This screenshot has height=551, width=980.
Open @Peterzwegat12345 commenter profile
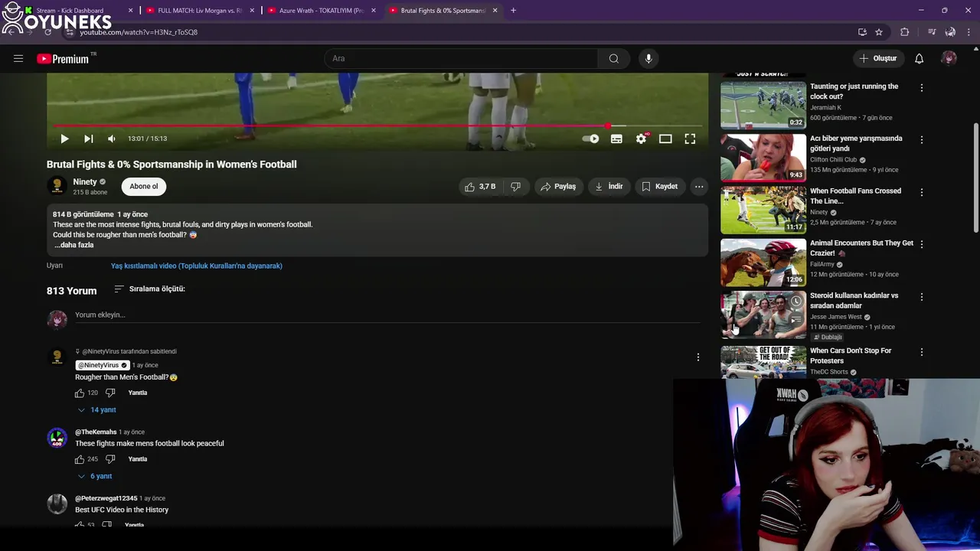pyautogui.click(x=106, y=498)
